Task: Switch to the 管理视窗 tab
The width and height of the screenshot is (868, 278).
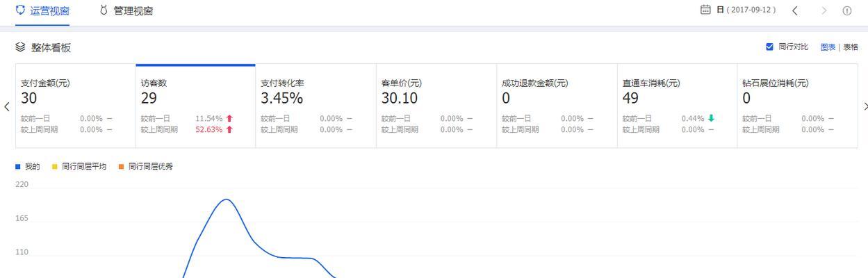Action: pyautogui.click(x=126, y=11)
